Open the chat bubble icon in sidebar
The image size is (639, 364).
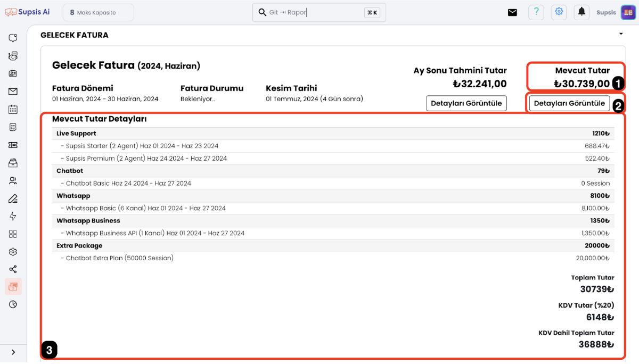(x=13, y=38)
